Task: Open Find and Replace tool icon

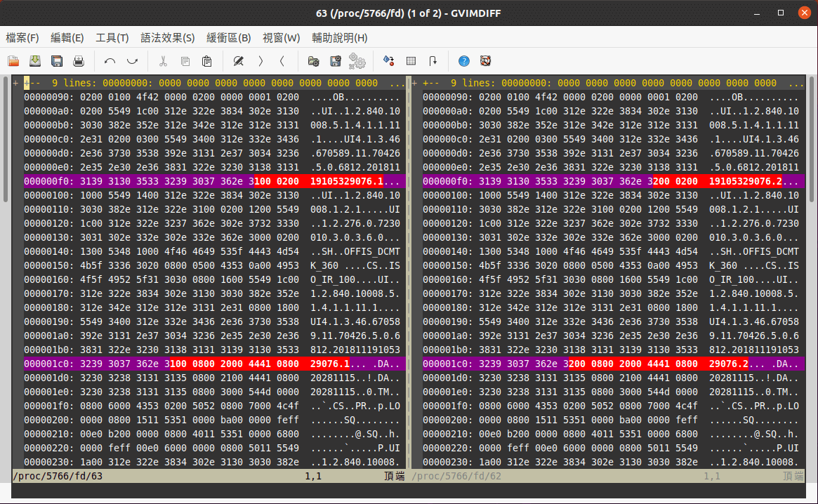Action: pyautogui.click(x=239, y=61)
